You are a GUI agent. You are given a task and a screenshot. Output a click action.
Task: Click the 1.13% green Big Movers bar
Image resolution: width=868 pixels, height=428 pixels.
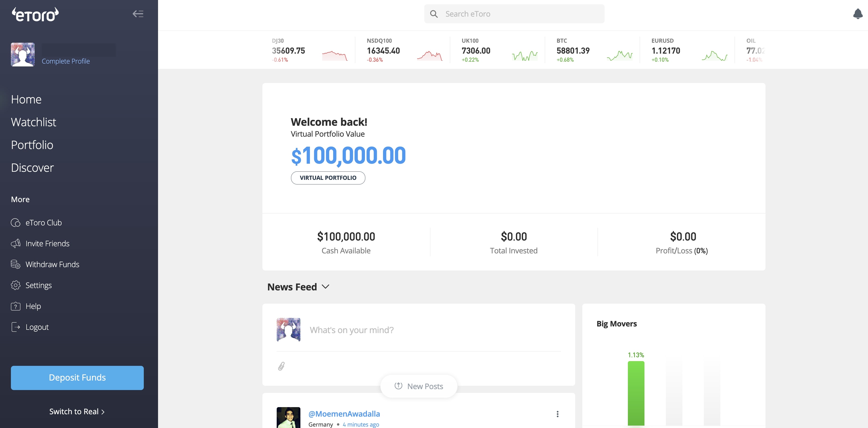(x=636, y=393)
